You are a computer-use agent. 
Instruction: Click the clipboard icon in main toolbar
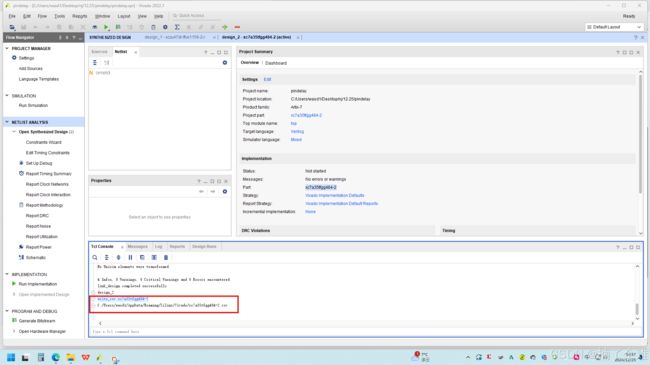point(153,27)
